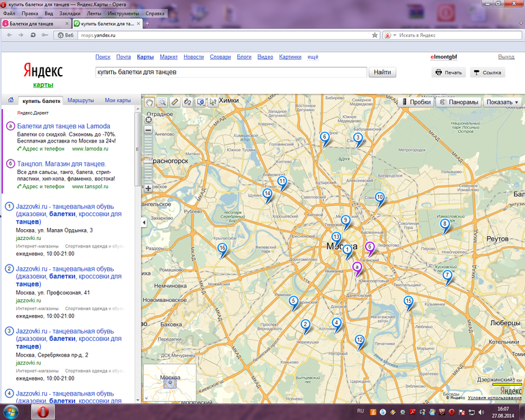525x420 pixels.
Task: Expand the Показать dropdown
Action: 503,102
